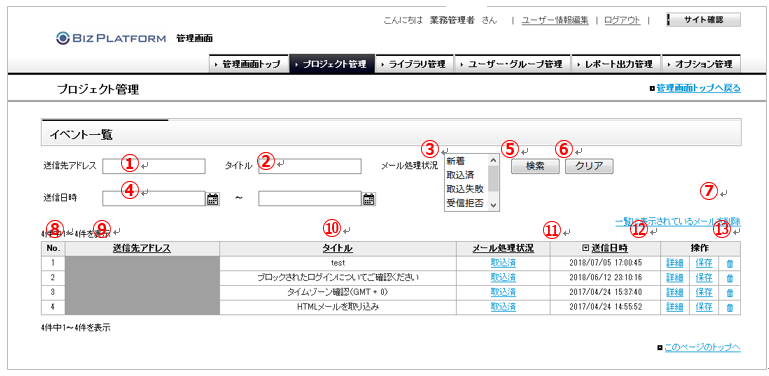Delete the 'test' mail with trash icon
This screenshot has height=376, width=769.
[x=729, y=263]
